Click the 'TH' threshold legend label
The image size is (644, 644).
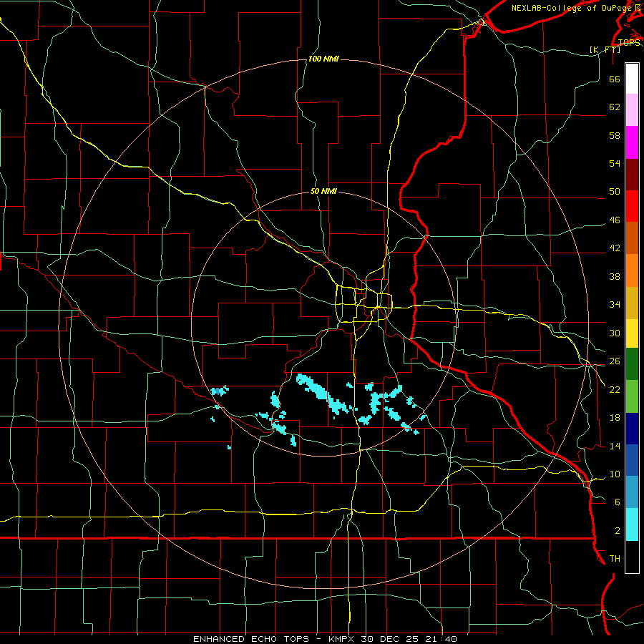(615, 558)
